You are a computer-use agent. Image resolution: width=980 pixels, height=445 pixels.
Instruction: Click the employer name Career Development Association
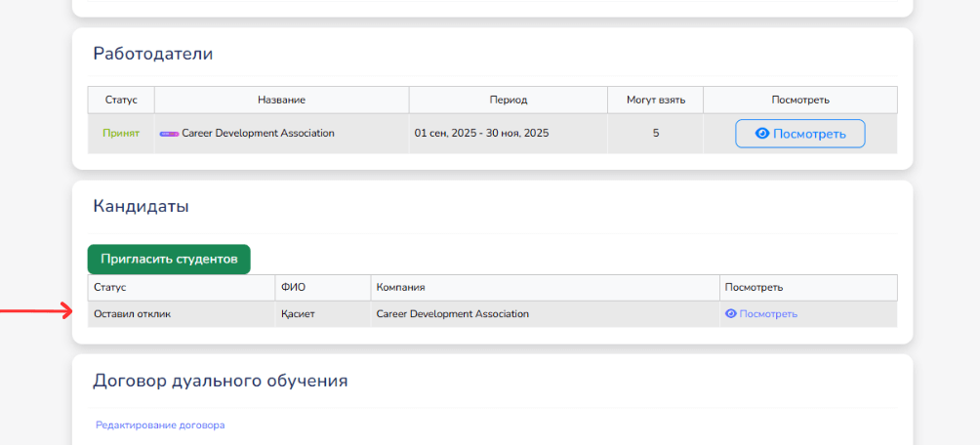coord(258,134)
